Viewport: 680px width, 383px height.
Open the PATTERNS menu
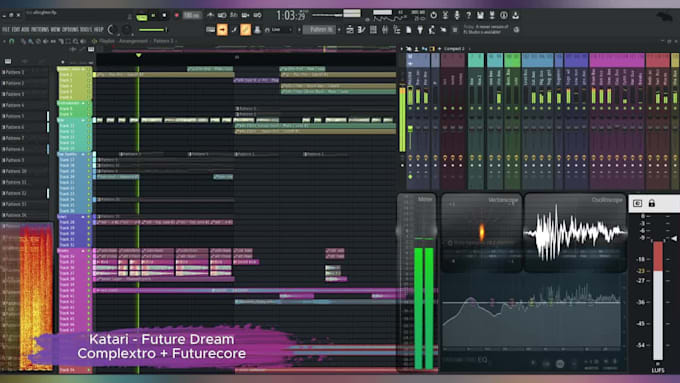click(39, 29)
